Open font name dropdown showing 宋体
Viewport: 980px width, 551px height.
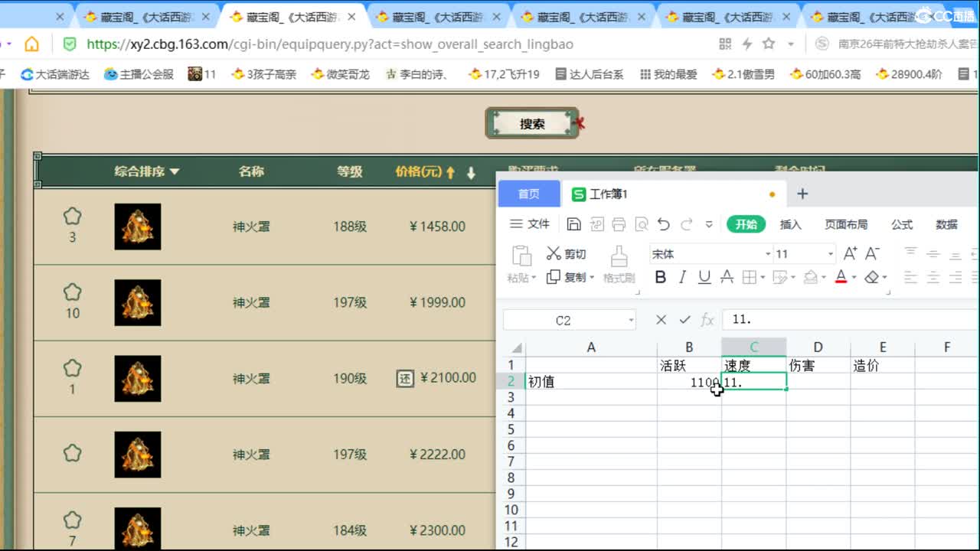pos(768,254)
